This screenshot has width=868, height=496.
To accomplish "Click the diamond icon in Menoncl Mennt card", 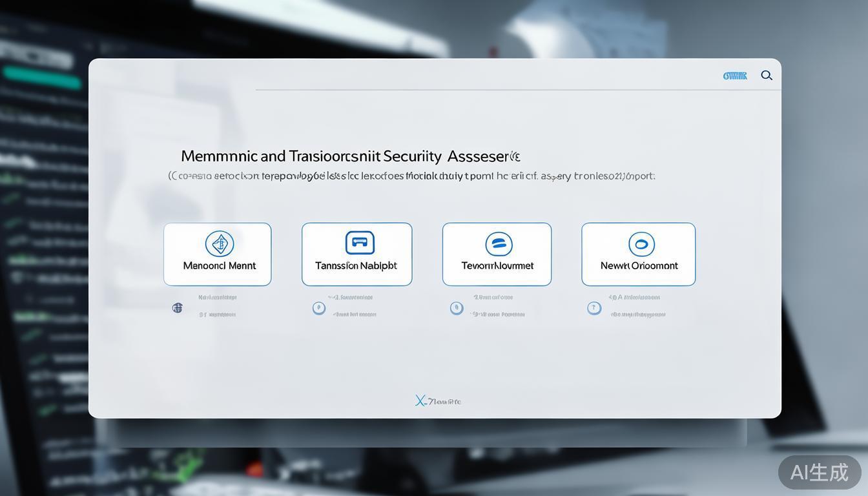I will tap(220, 243).
